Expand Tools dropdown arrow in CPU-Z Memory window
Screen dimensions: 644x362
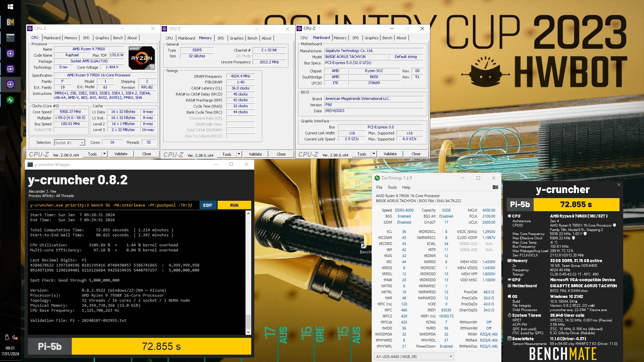pos(239,154)
